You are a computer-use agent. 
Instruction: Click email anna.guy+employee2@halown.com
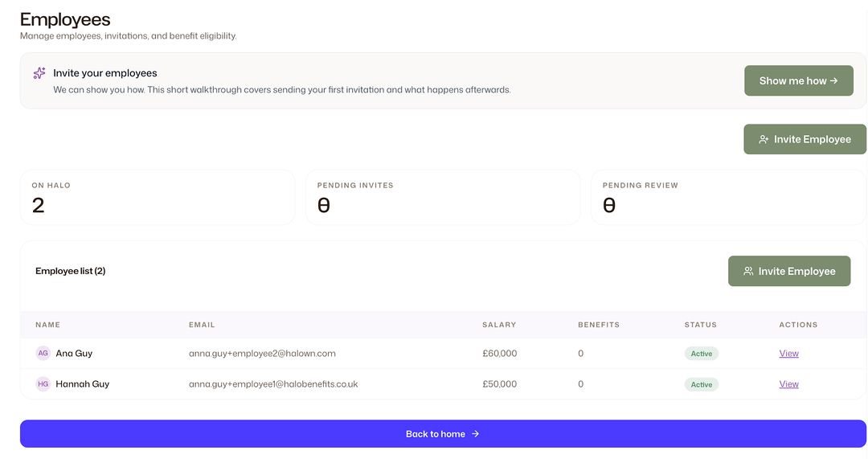[262, 353]
